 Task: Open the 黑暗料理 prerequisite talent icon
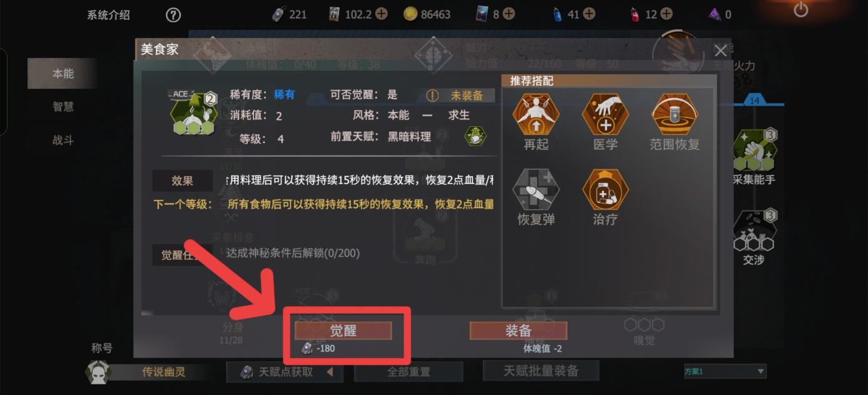tap(475, 136)
